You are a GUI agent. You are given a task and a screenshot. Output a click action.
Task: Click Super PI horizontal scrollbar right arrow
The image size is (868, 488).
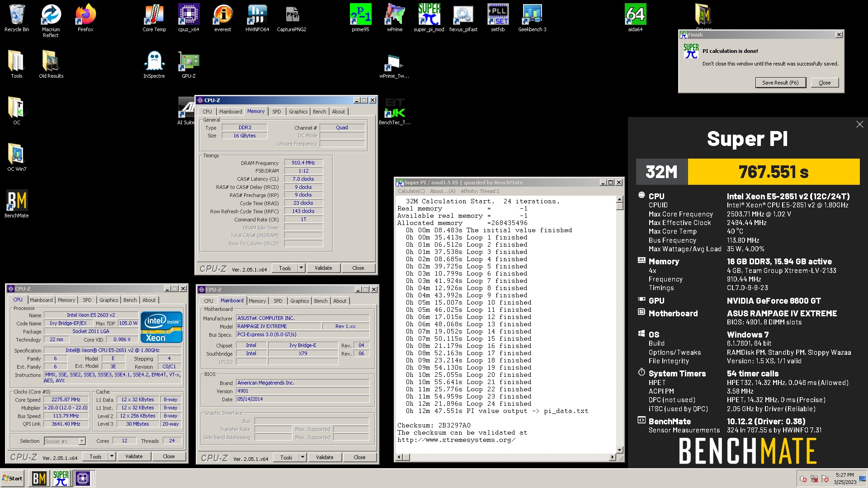612,457
